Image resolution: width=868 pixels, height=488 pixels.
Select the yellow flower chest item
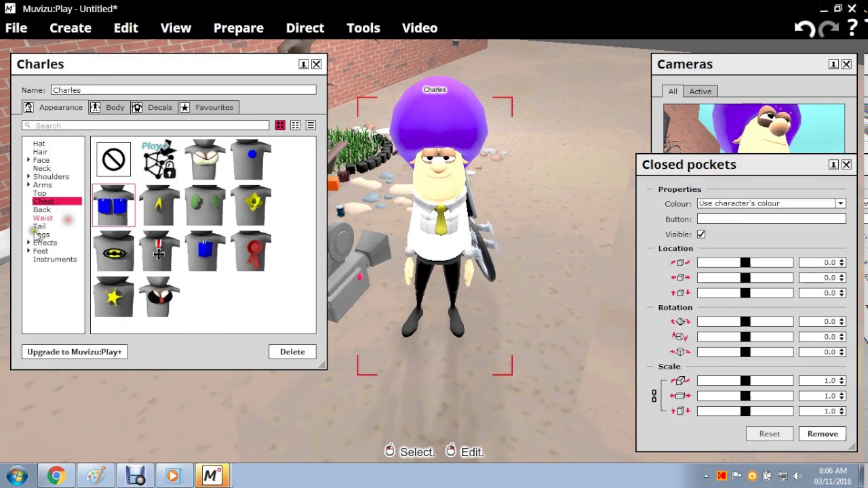(251, 205)
